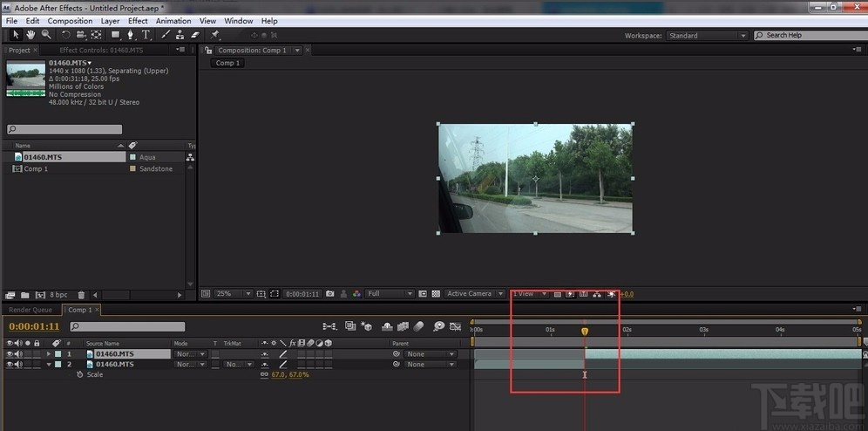
Task: Open layer 2 Parent None dropdown
Action: pos(431,365)
